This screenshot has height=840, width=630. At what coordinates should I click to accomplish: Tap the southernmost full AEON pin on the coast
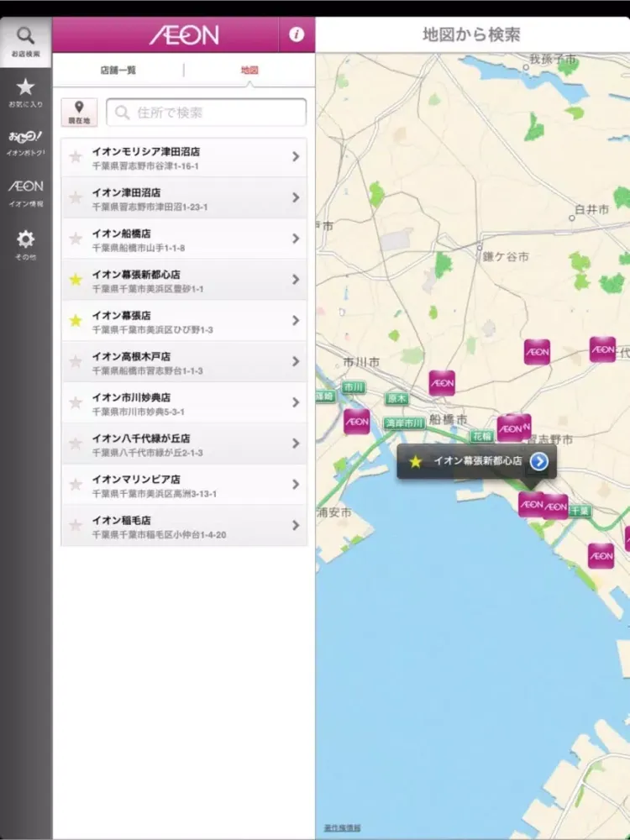pyautogui.click(x=601, y=556)
